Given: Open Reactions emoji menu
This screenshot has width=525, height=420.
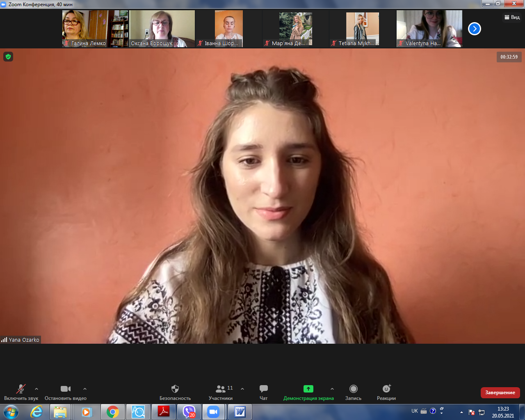Looking at the screenshot, I should tap(386, 389).
